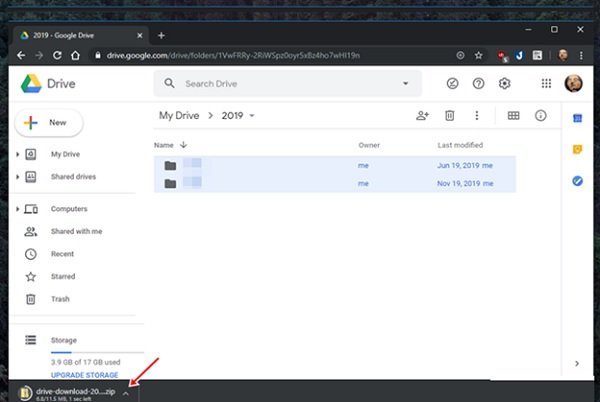600x402 pixels.
Task: Open Google Tasks side panel icon
Action: pos(577,181)
